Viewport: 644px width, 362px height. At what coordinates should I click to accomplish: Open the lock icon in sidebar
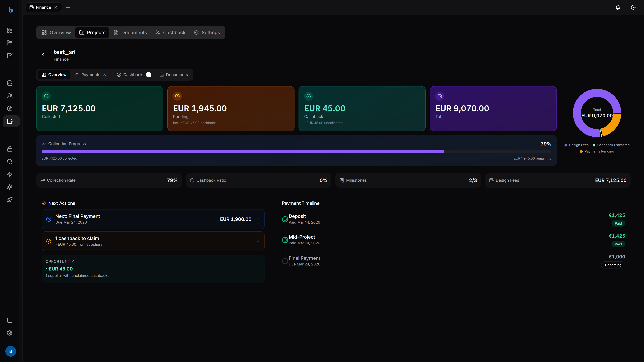10,149
